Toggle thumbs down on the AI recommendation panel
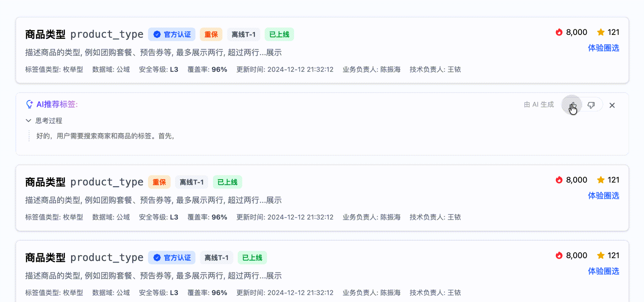The width and height of the screenshot is (644, 302). pyautogui.click(x=591, y=105)
